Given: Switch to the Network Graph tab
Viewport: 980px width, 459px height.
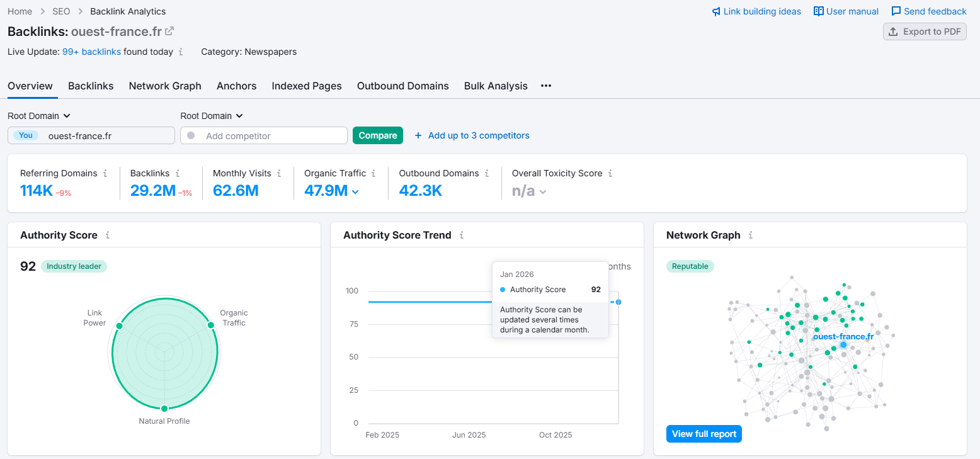Looking at the screenshot, I should (165, 86).
